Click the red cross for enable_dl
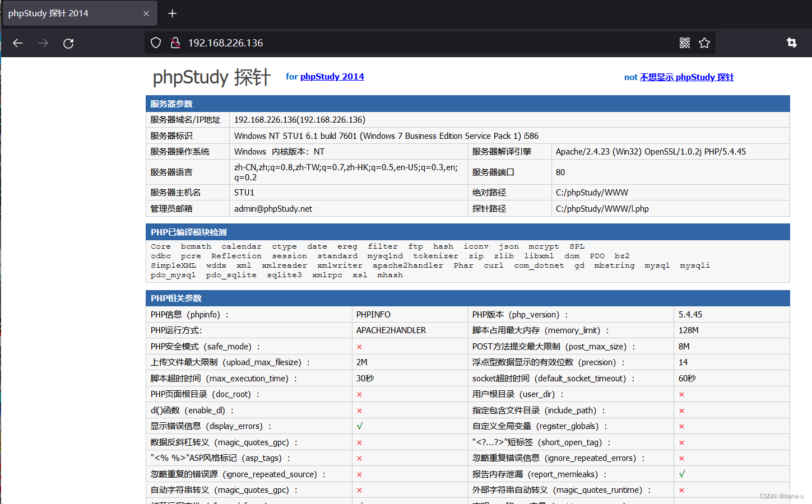Viewport: 812px width, 504px height. tap(359, 411)
